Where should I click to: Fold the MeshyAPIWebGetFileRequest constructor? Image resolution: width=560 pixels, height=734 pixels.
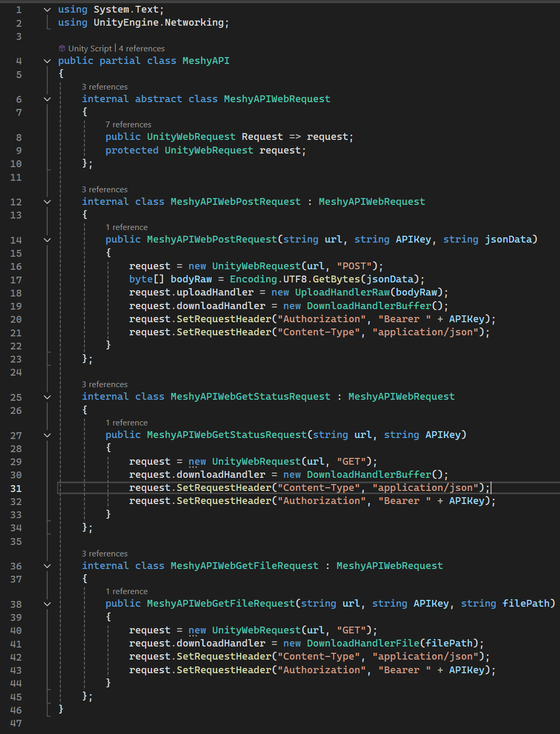coord(47,604)
